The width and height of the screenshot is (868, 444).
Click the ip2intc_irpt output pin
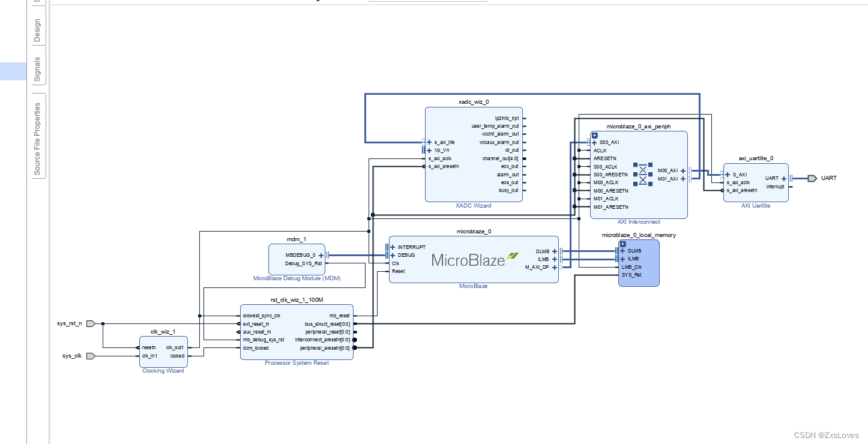[507, 118]
